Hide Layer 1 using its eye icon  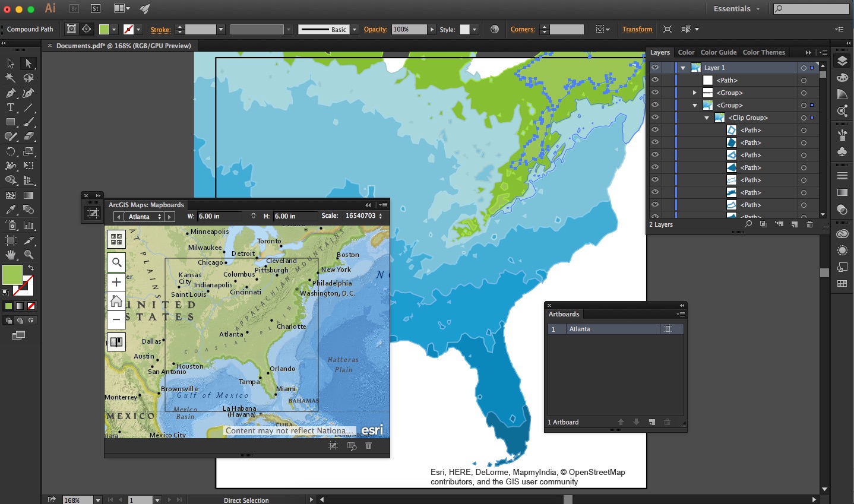[654, 68]
